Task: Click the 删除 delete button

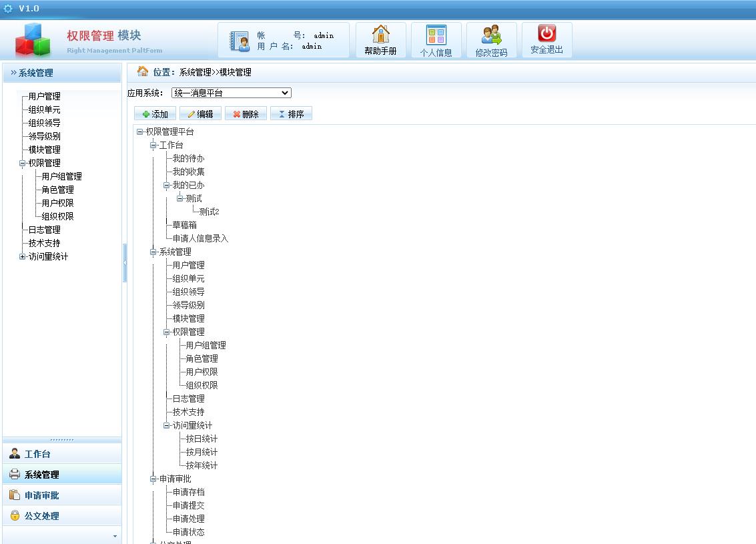Action: 246,113
